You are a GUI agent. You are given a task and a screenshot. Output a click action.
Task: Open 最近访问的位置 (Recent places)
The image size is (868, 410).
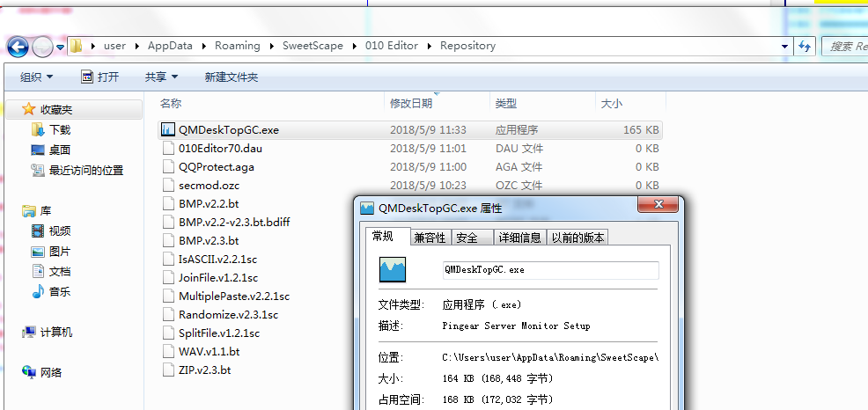(x=85, y=171)
